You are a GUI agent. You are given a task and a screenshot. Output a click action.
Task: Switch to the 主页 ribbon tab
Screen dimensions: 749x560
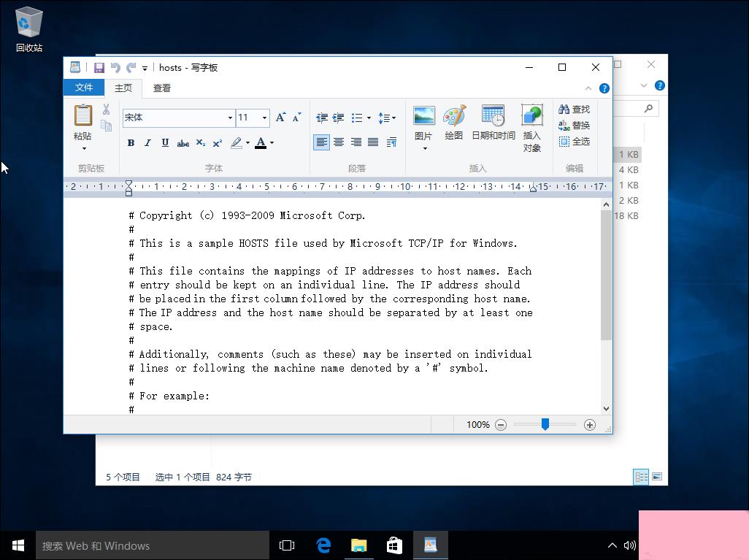pyautogui.click(x=123, y=88)
